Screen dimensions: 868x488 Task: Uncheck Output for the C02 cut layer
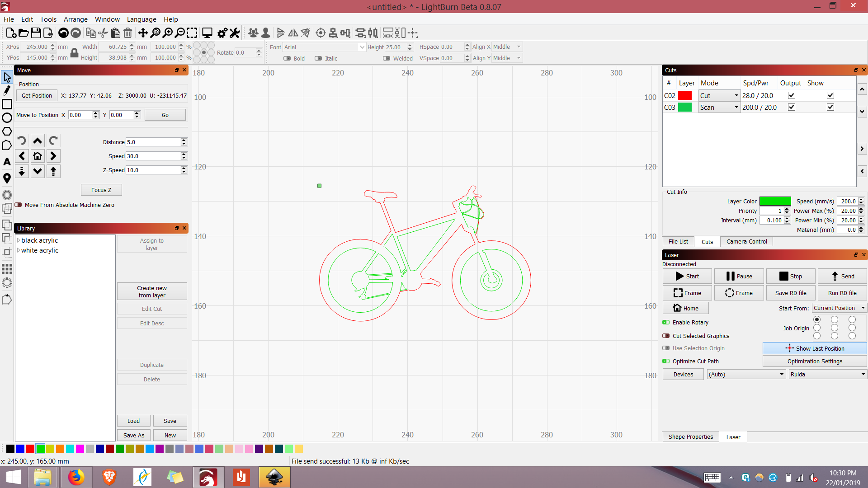click(x=791, y=95)
